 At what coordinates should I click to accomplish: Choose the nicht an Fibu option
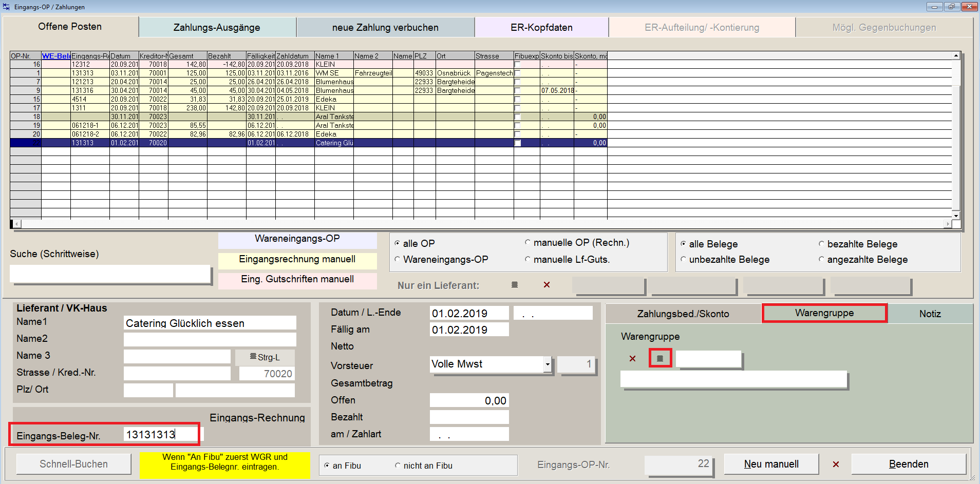[x=398, y=466]
